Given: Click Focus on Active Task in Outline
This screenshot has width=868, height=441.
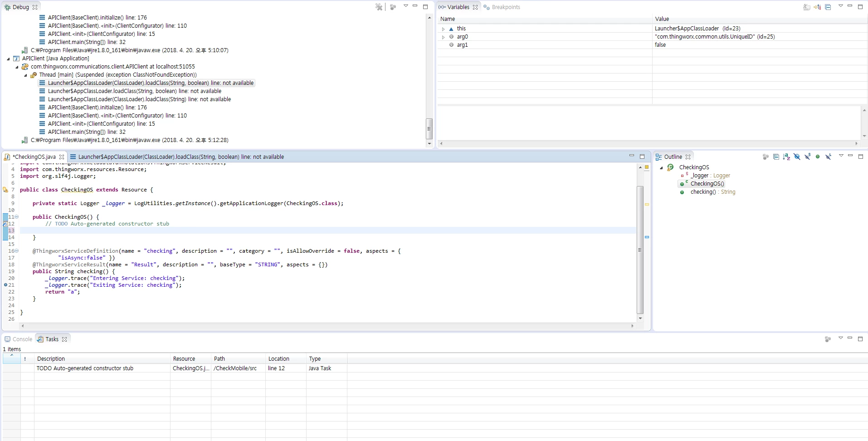Looking at the screenshot, I should (766, 157).
